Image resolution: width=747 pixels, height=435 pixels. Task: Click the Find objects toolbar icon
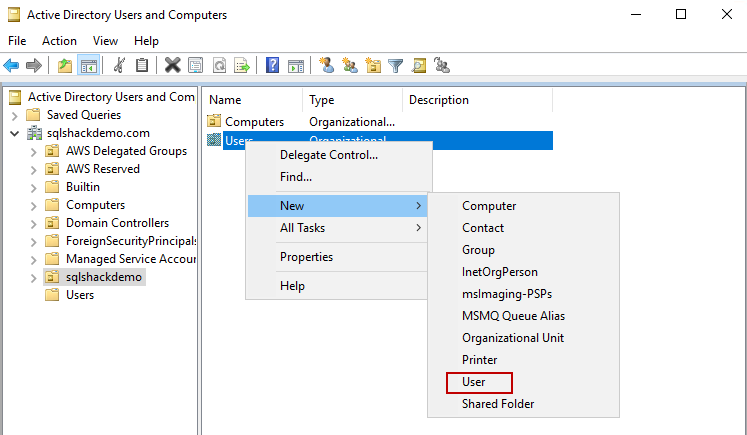[419, 66]
